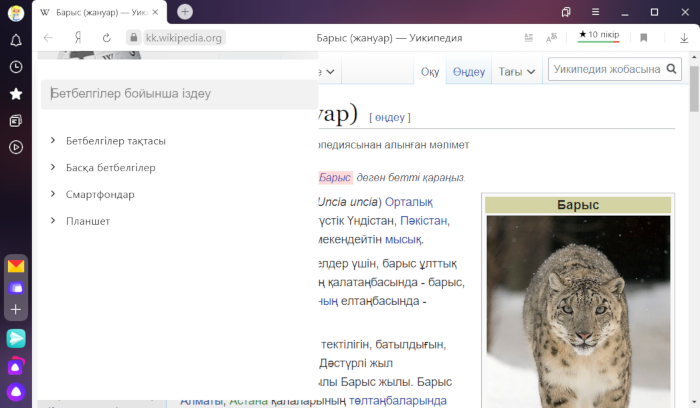The image size is (700, 408).
Task: Open the tab groups icon in title bar
Action: pos(566,12)
